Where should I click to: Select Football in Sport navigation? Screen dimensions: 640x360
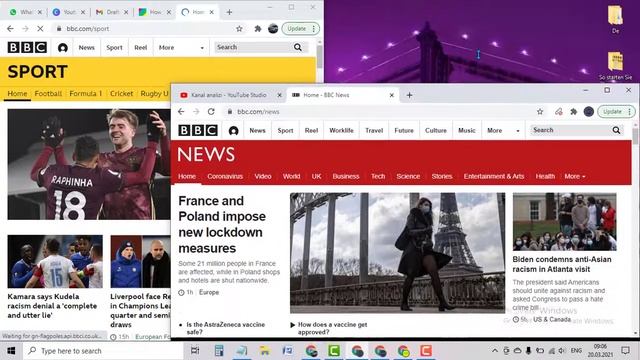[48, 93]
